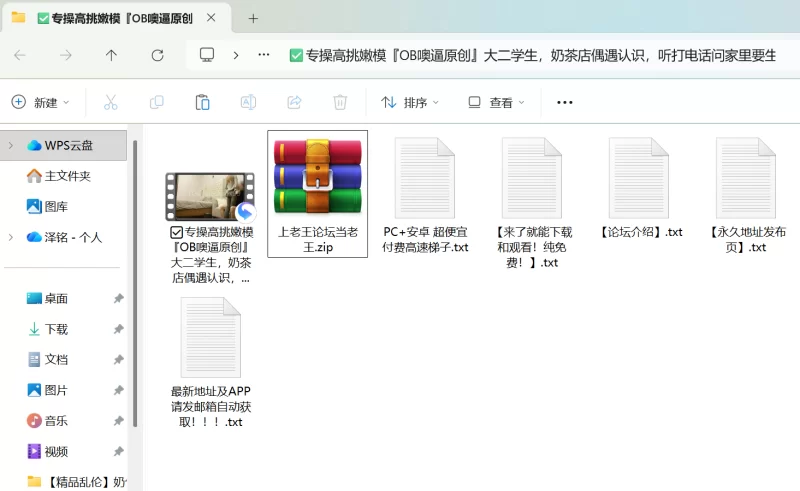Open 音乐 Music quick access folder
The height and width of the screenshot is (491, 800).
pos(47,421)
